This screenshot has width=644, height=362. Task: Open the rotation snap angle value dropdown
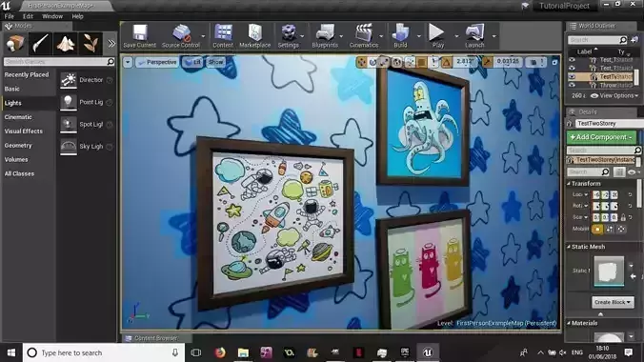465,62
